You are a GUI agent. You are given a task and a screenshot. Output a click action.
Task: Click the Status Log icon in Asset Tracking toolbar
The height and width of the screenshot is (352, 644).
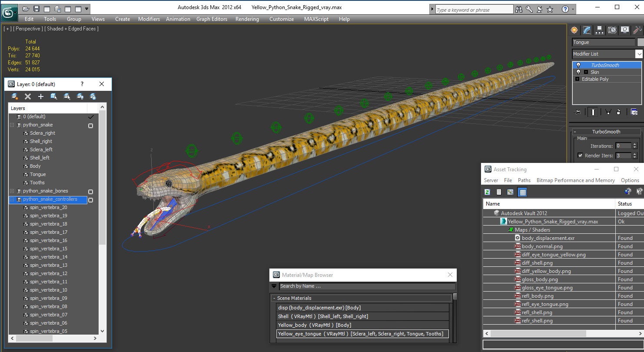tap(499, 192)
